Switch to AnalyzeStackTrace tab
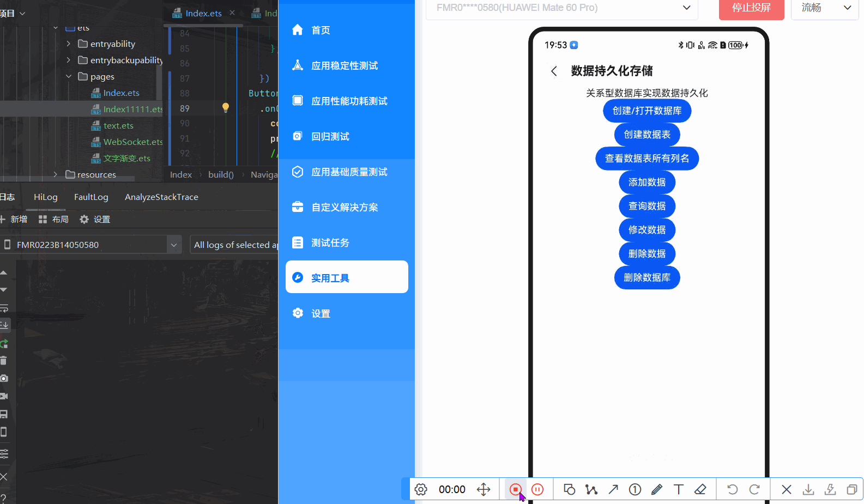Image resolution: width=864 pixels, height=504 pixels. coord(161,197)
